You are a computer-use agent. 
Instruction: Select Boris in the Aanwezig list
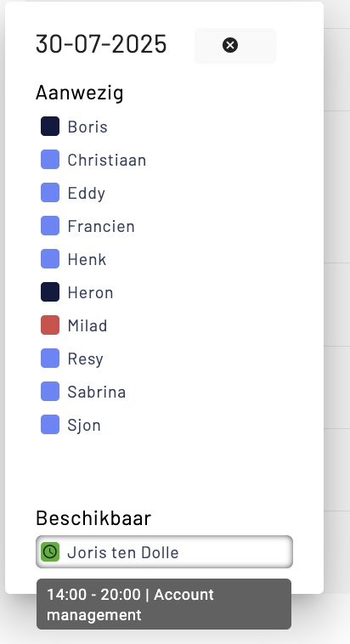pyautogui.click(x=87, y=127)
